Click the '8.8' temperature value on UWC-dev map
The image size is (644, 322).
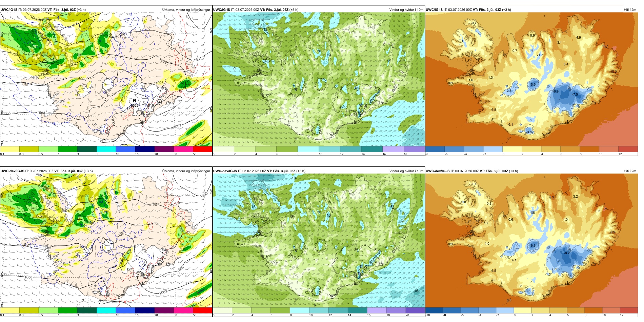(509, 300)
